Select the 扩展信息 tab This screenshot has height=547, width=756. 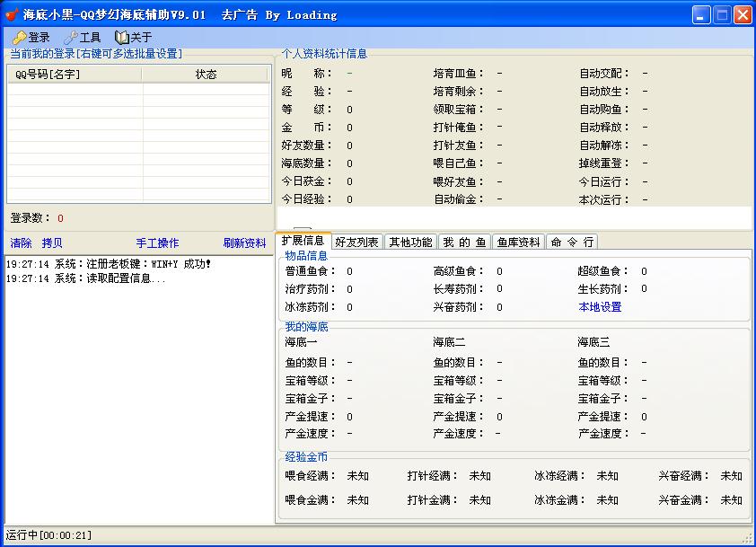pos(303,241)
